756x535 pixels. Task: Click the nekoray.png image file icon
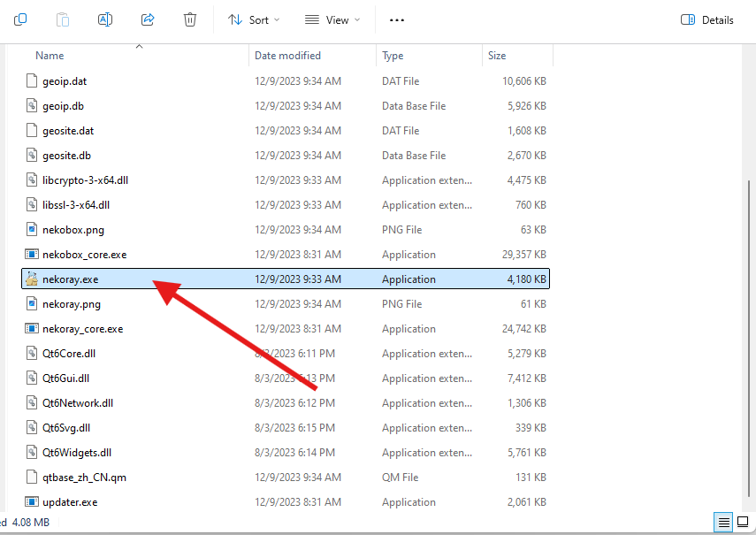coord(32,303)
